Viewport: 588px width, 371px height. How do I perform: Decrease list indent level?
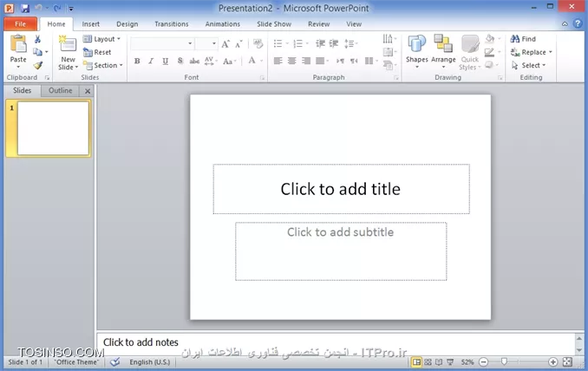pyautogui.click(x=320, y=43)
